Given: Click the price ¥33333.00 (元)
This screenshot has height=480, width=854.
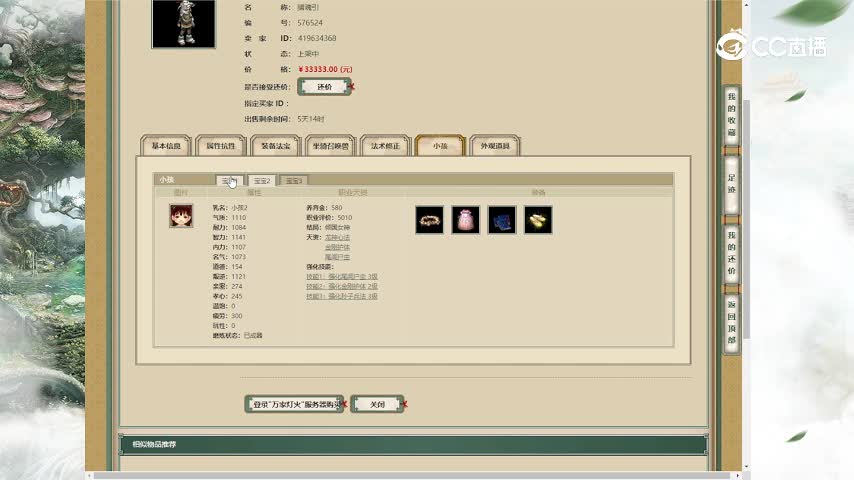Looking at the screenshot, I should tap(326, 69).
